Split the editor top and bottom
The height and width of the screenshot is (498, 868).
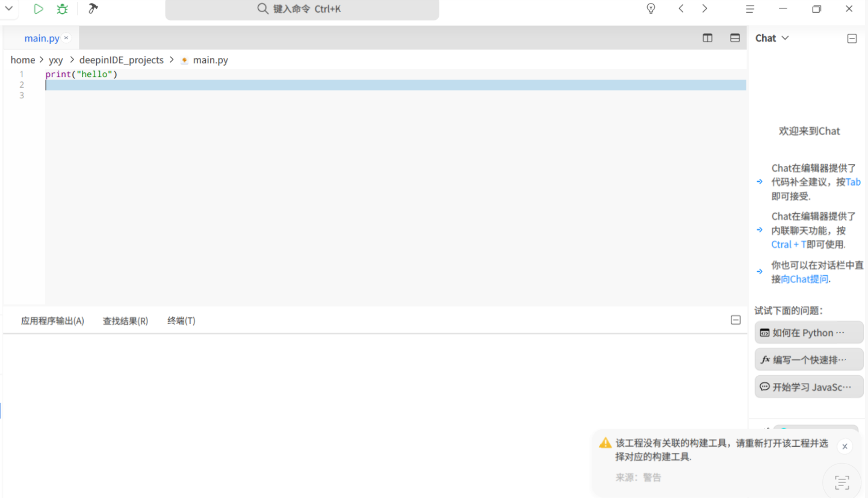(735, 38)
